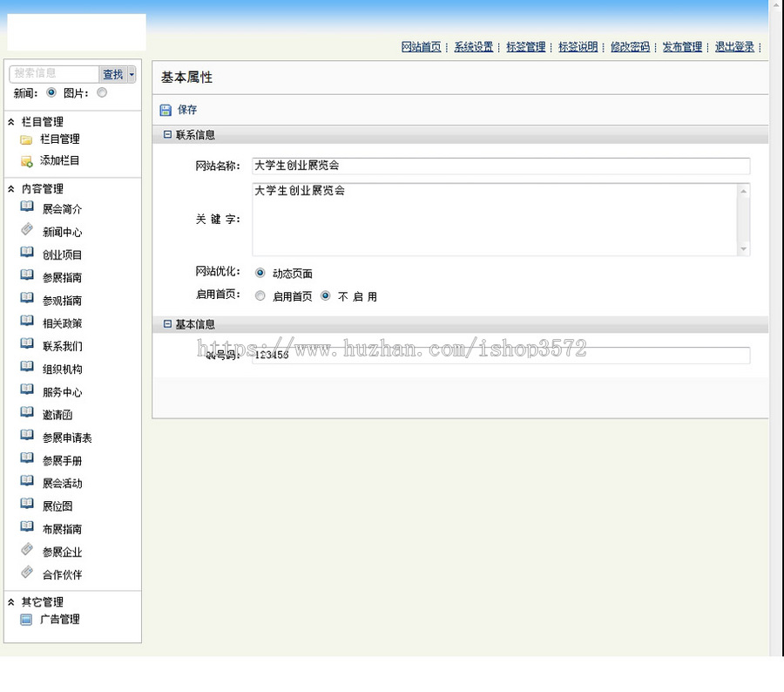Image resolution: width=784 pixels, height=692 pixels.
Task: Collapse the 其它管理 sidebar section
Action: coord(11,602)
